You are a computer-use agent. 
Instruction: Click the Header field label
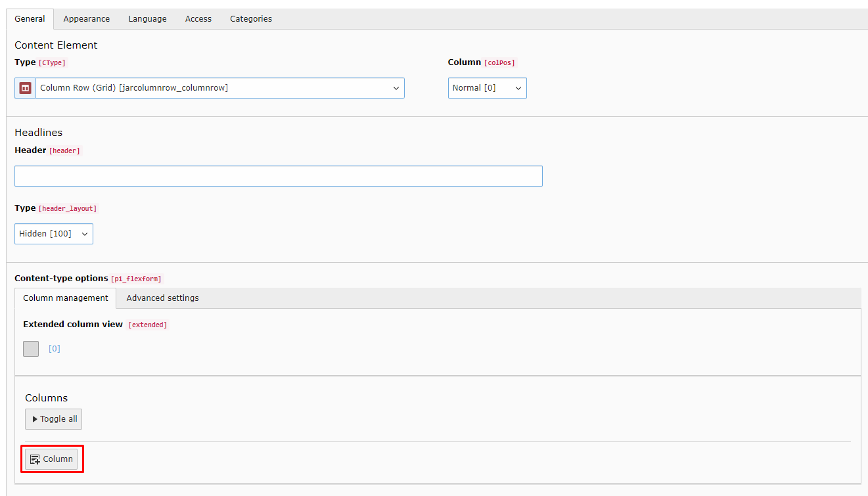pos(30,150)
